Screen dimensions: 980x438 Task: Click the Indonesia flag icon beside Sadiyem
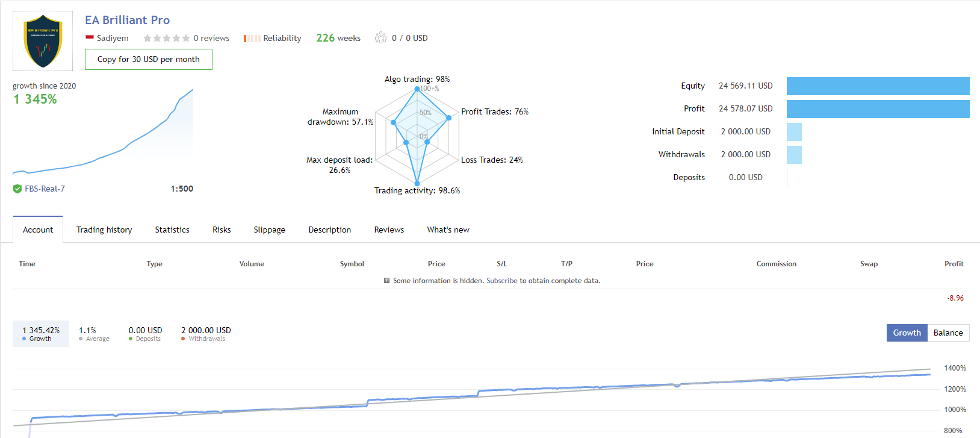pos(89,37)
